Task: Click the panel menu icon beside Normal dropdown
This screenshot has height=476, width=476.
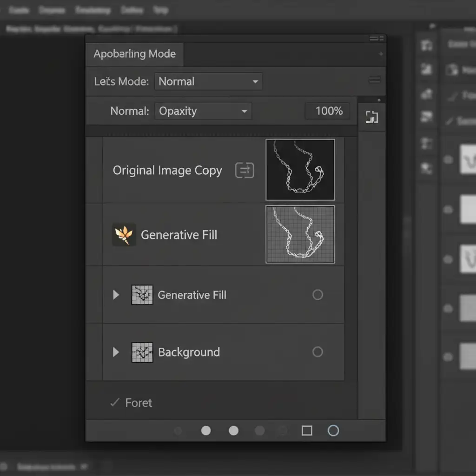Action: point(375,80)
